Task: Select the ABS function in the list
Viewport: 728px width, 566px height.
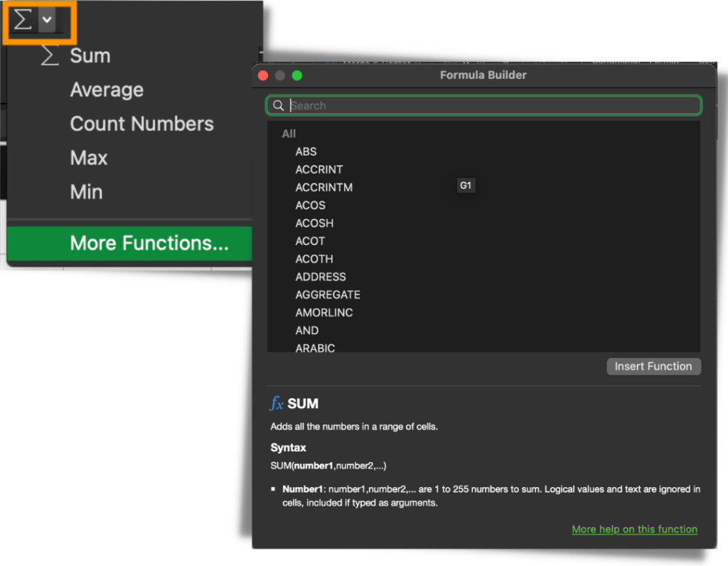Action: 306,151
